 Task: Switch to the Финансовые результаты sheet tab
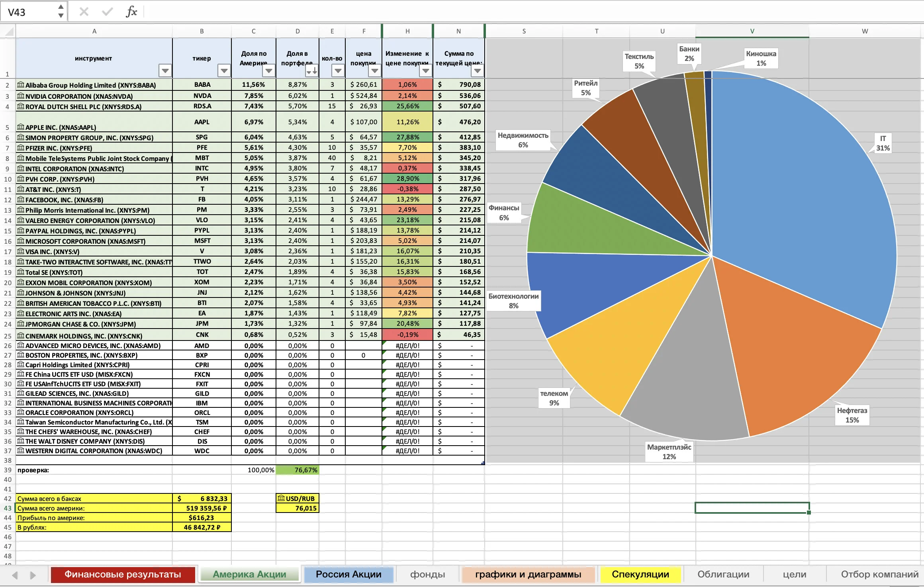tap(123, 574)
